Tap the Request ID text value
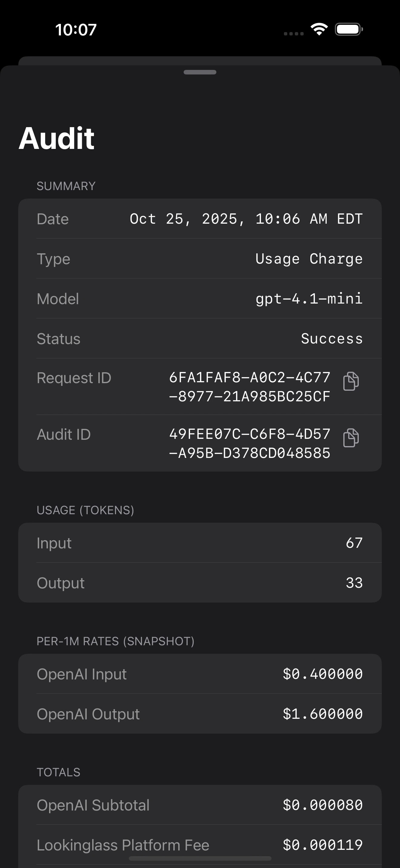400x868 pixels. 250,387
